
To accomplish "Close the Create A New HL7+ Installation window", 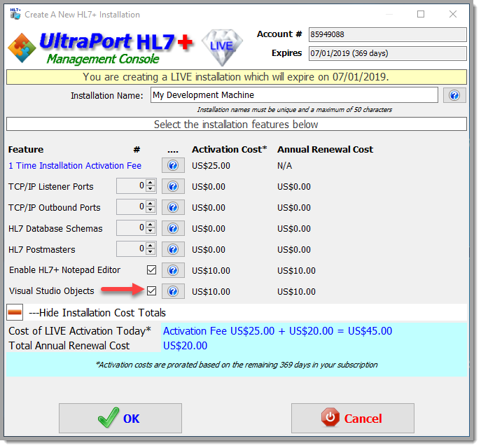I will coord(453,14).
